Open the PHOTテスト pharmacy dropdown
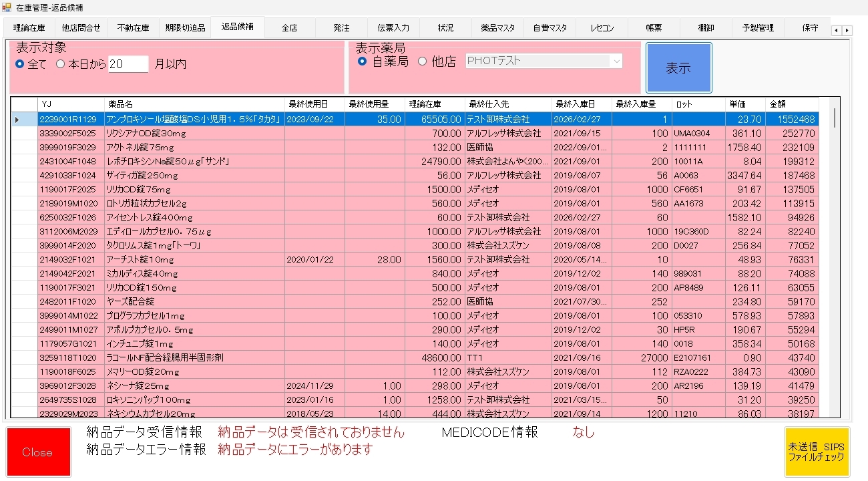Viewport: 868px width, 481px height. click(615, 61)
